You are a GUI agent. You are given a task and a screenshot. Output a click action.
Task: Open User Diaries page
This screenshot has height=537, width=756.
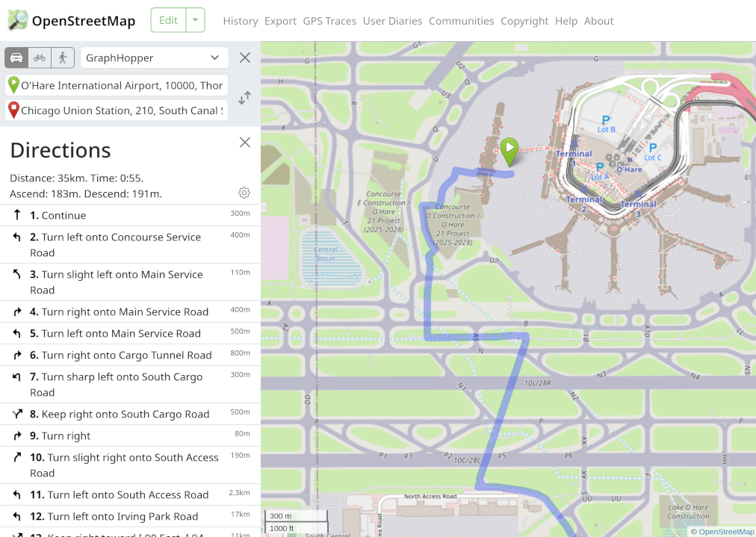point(392,21)
